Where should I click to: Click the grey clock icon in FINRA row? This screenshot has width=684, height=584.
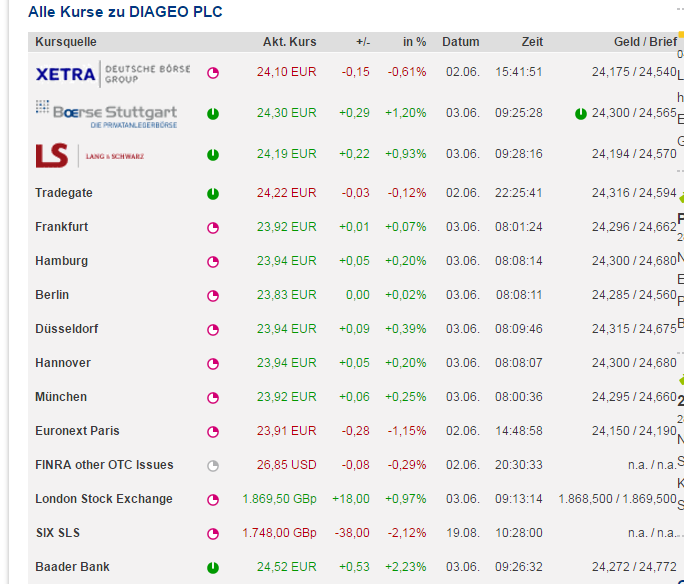(213, 466)
